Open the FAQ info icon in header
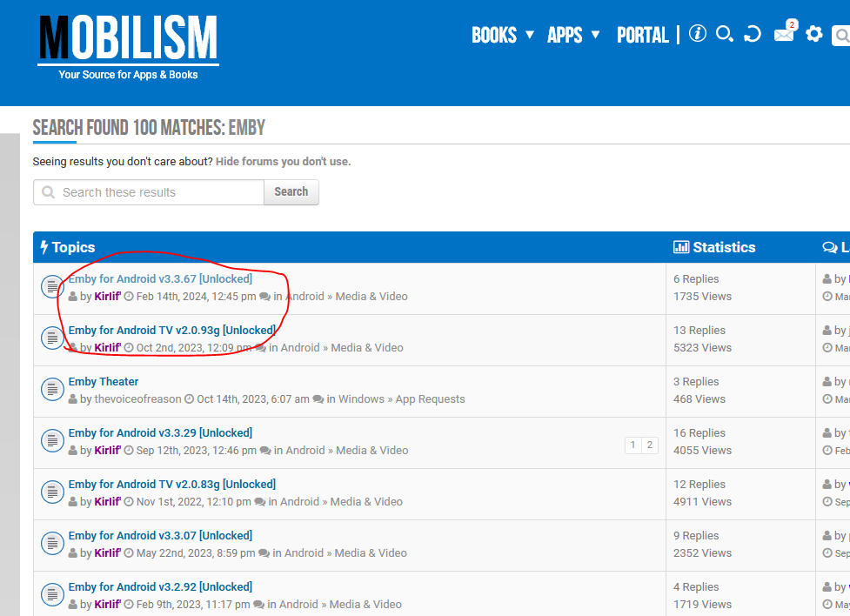Screen dimensions: 850x616 click(697, 34)
